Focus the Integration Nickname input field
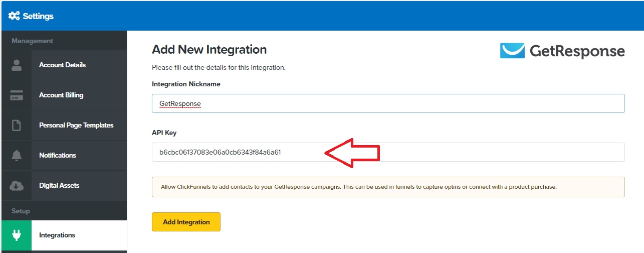644x253 pixels. [x=388, y=103]
